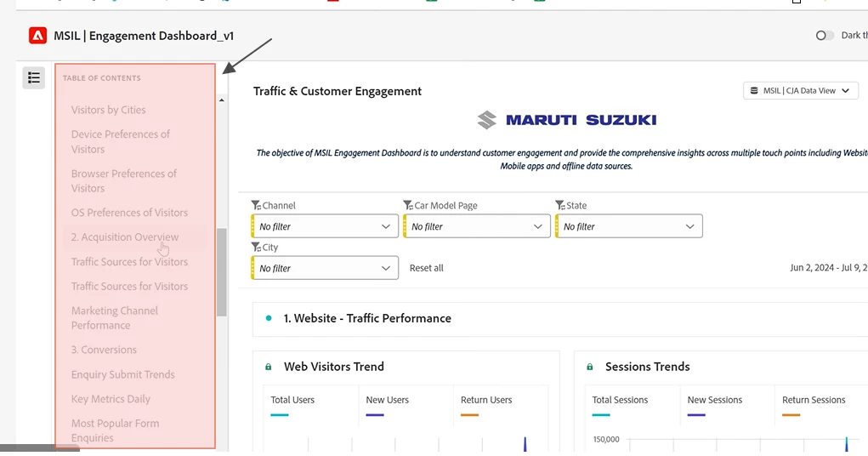Click the State filter icon
The height and width of the screenshot is (456, 868).
coord(560,205)
